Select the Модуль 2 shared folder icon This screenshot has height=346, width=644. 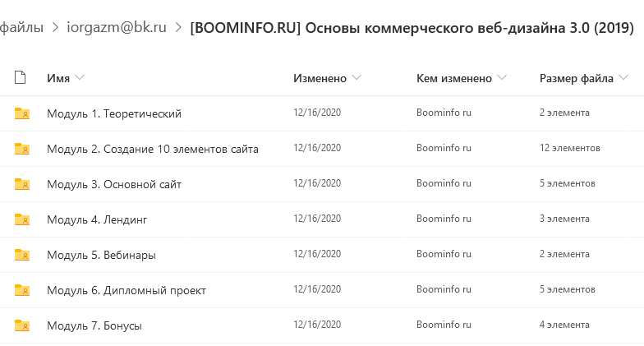tap(21, 149)
